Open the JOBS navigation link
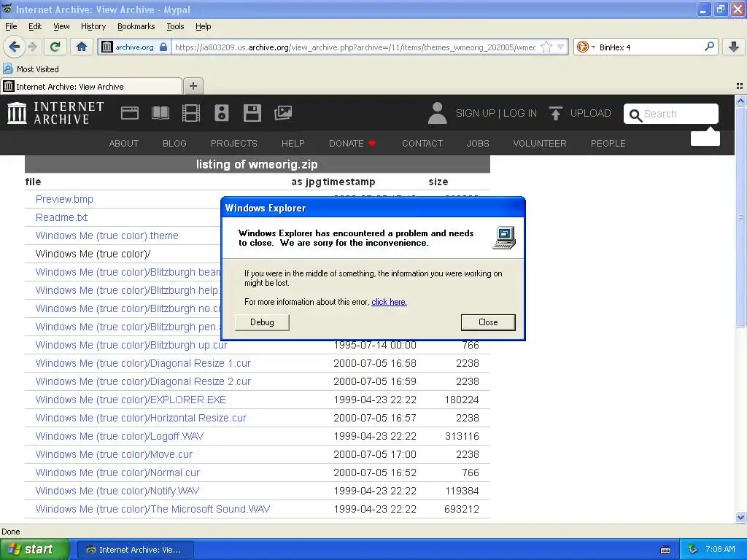This screenshot has height=560, width=747. coord(478,144)
